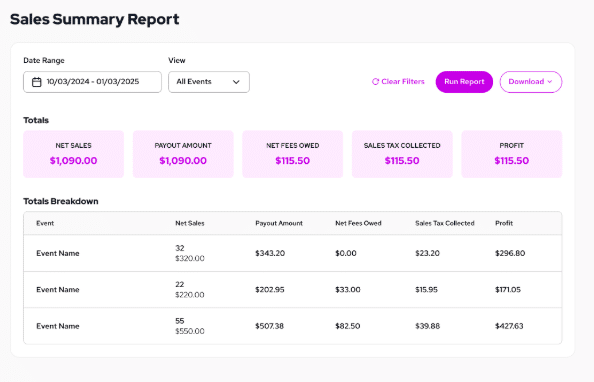This screenshot has width=594, height=382.
Task: Select the Sales Tax Collected total card
Action: (402, 154)
